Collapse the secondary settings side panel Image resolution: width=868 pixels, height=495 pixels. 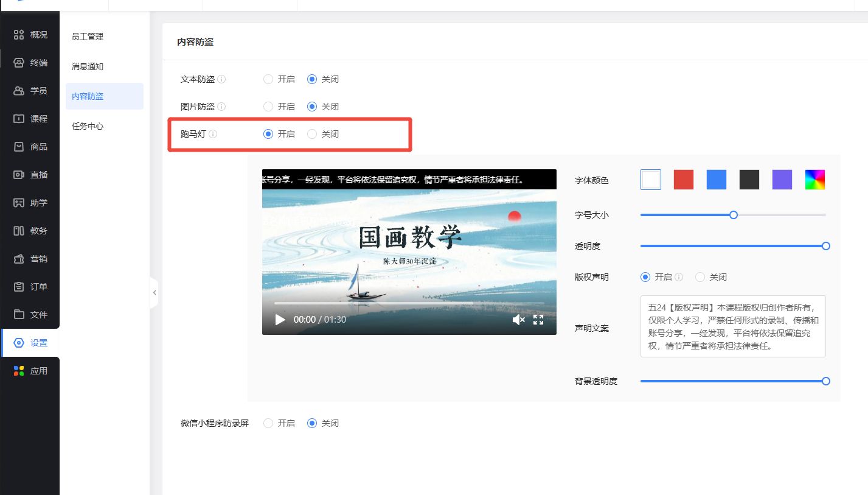(x=154, y=293)
